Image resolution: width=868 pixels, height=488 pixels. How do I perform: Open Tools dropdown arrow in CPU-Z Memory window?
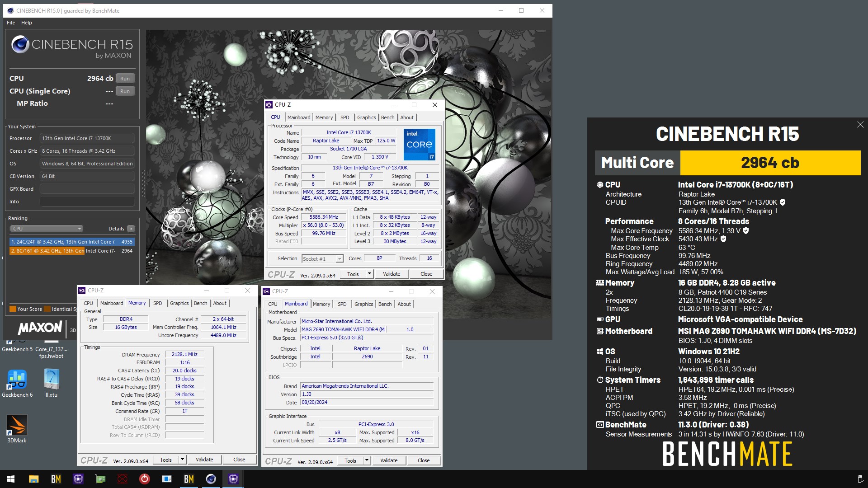click(182, 460)
